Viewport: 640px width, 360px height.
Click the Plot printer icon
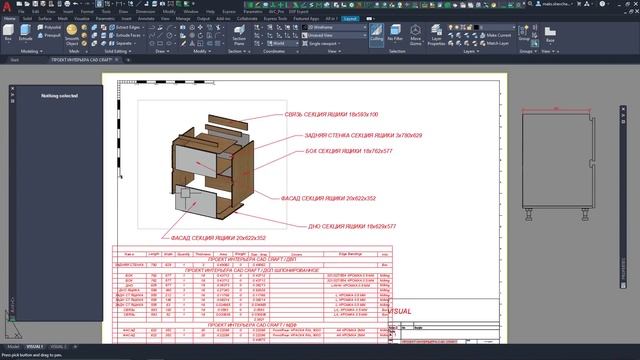(67, 4)
